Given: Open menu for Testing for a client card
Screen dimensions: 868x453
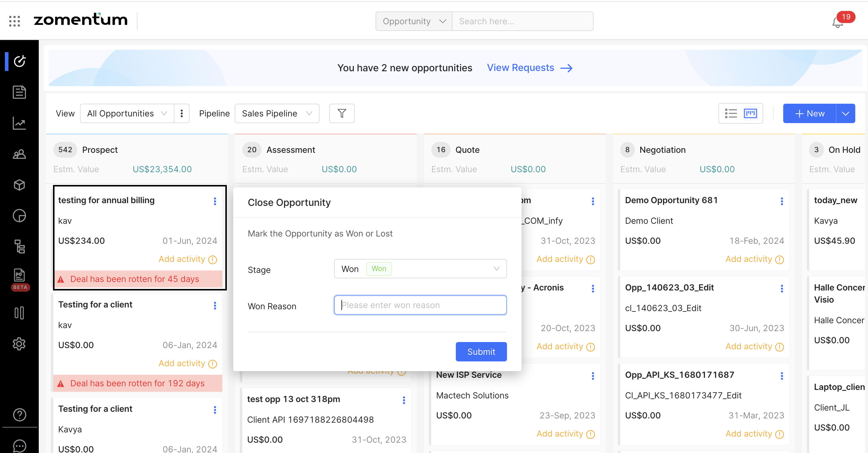Looking at the screenshot, I should [x=215, y=306].
